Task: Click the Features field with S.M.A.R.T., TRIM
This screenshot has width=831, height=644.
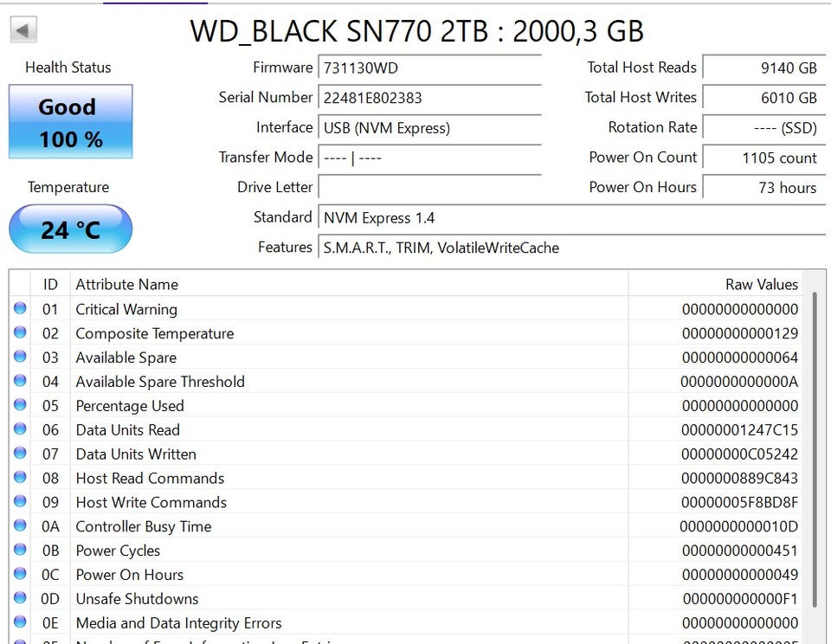Action: (571, 248)
